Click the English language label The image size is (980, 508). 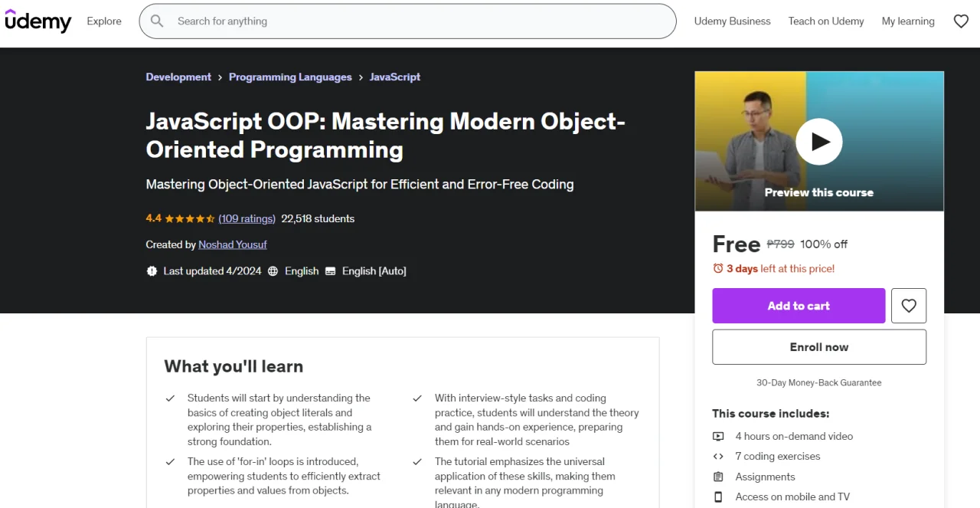(x=302, y=271)
